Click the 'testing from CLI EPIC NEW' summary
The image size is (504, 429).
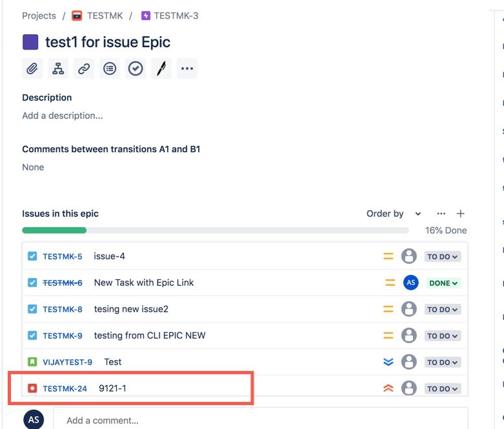150,335
